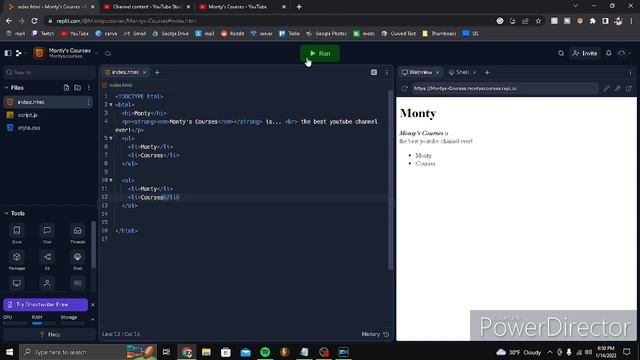Switch to Monty's Courses YouTube browser tab
Screen dimensions: 640x360
click(242, 7)
